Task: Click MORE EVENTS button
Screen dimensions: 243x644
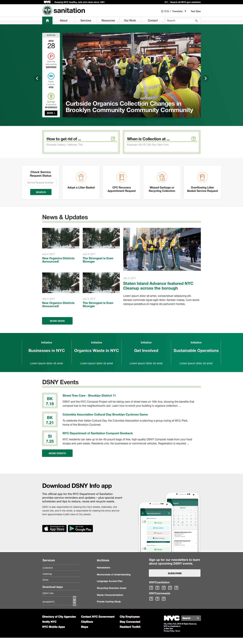Action: pos(57,453)
